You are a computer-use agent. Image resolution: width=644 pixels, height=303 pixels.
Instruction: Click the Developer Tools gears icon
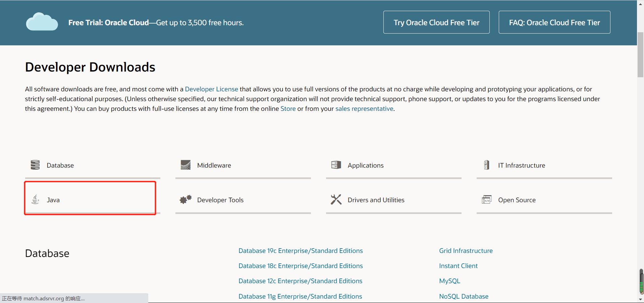(x=185, y=200)
